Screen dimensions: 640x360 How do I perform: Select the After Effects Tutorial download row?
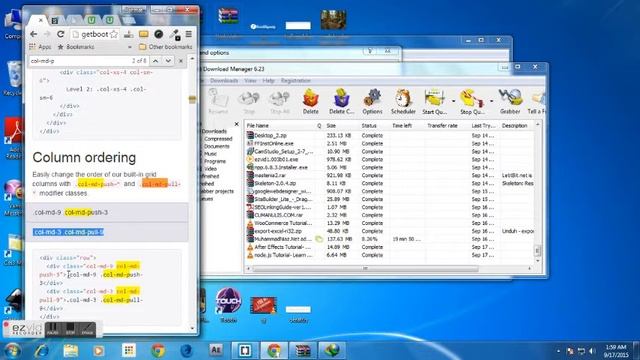(390, 247)
